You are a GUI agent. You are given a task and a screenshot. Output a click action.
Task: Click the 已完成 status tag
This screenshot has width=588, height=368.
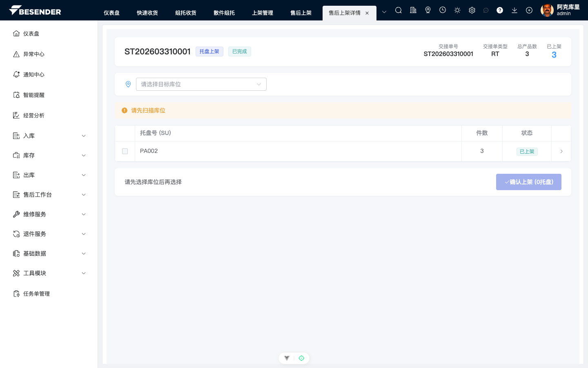point(240,52)
